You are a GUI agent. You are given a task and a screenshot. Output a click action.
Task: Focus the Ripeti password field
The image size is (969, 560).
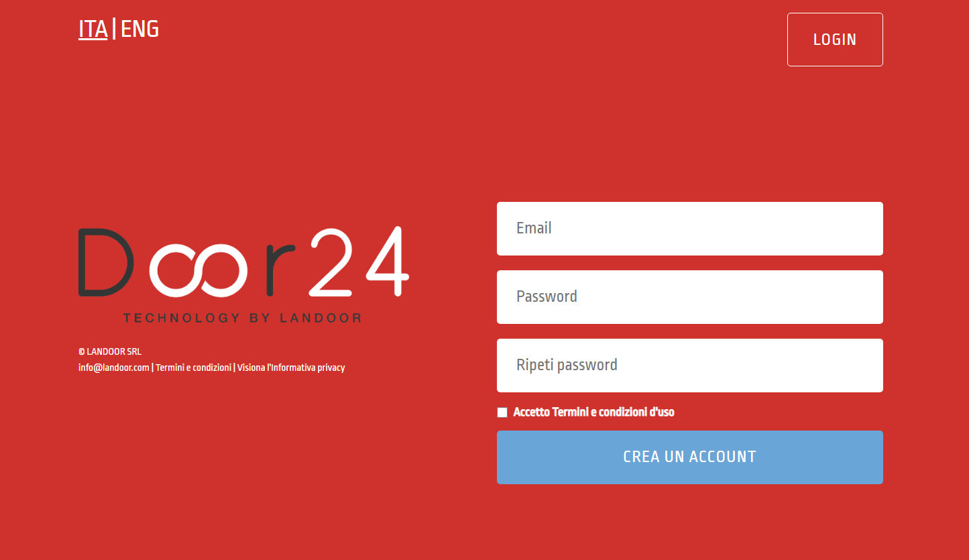[690, 366]
